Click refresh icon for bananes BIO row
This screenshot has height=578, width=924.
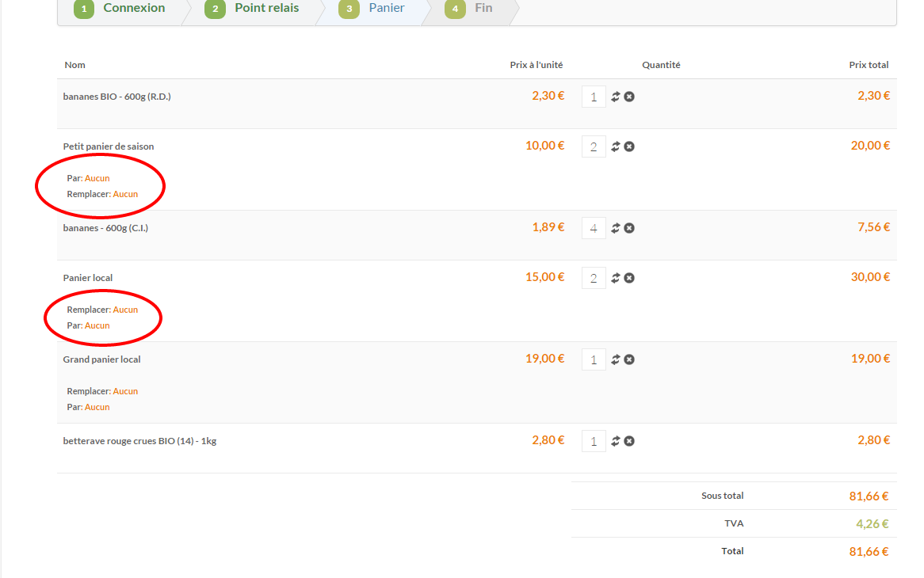coord(615,97)
